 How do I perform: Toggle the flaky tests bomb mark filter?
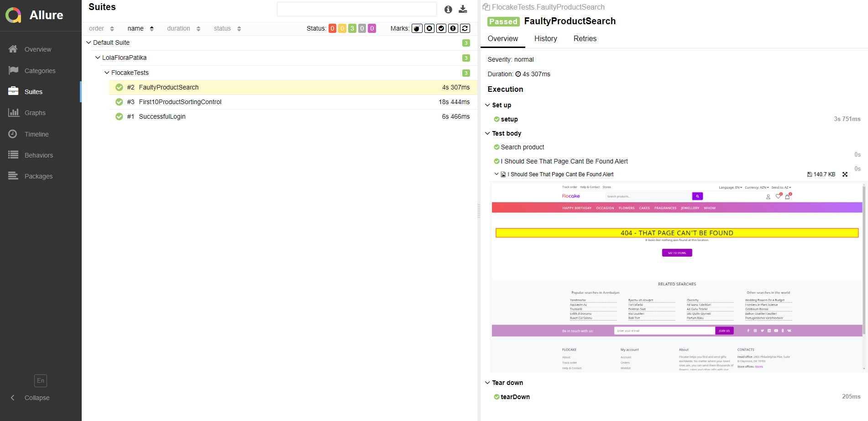[x=417, y=28]
